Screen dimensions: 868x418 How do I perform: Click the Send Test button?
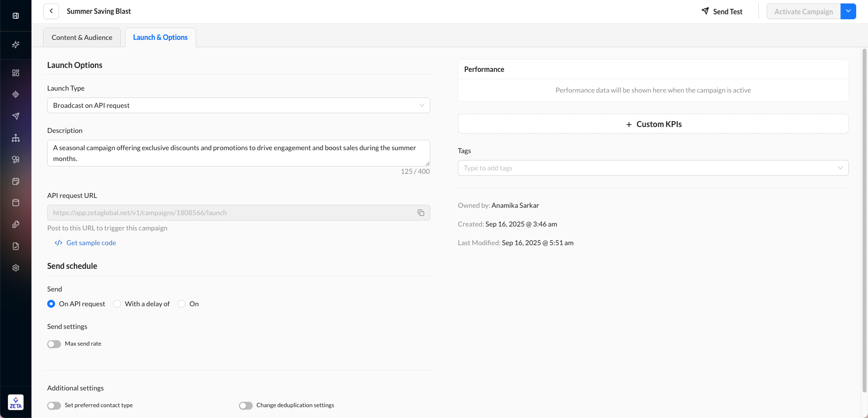722,11
